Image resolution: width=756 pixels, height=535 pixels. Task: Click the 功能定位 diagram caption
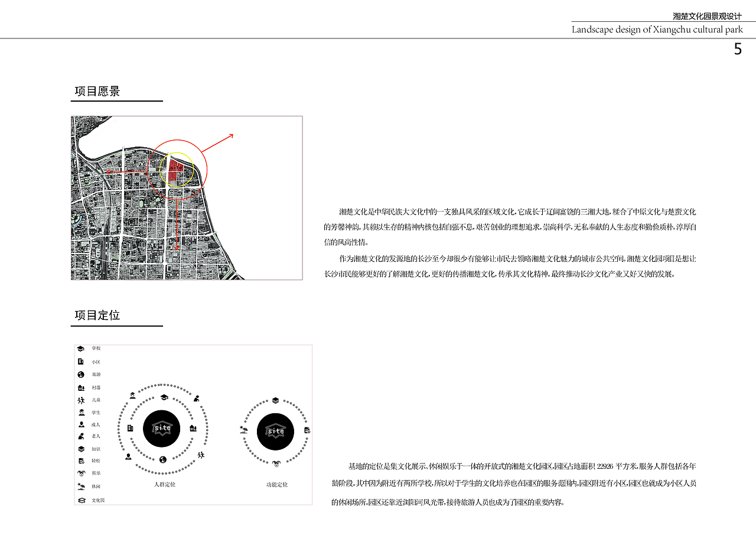pos(277,485)
